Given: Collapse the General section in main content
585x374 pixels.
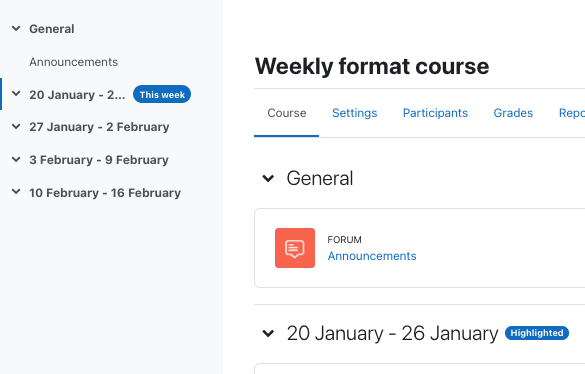Looking at the screenshot, I should pyautogui.click(x=268, y=178).
